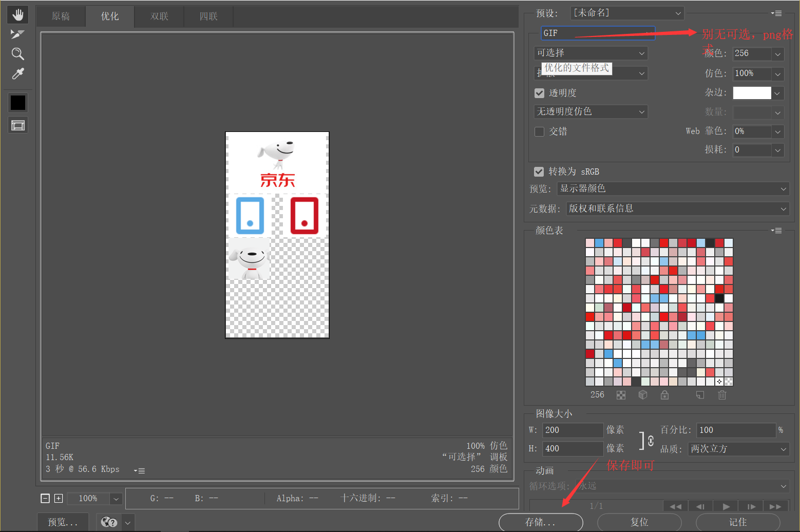Click the W width field showing 200
Image resolution: width=800 pixels, height=532 pixels.
[573, 430]
